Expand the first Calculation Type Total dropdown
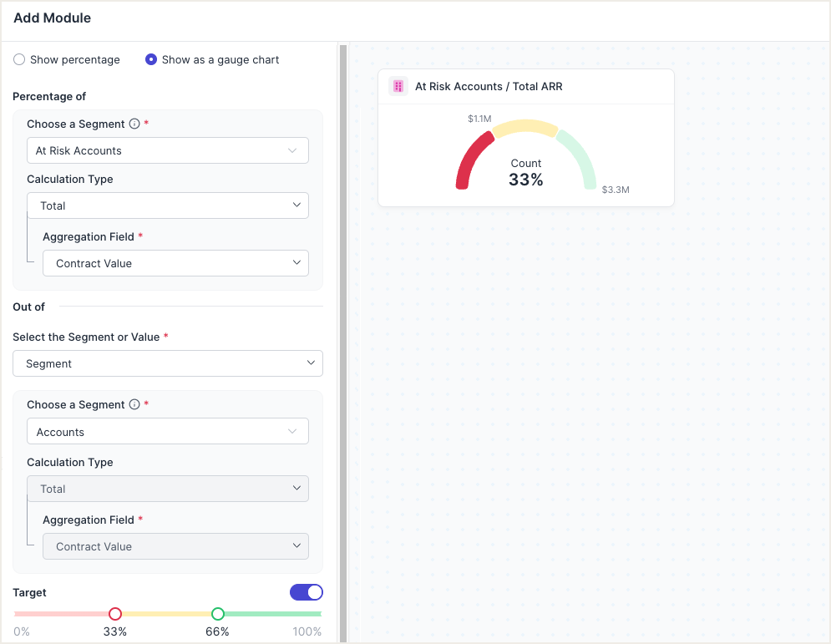 point(167,205)
